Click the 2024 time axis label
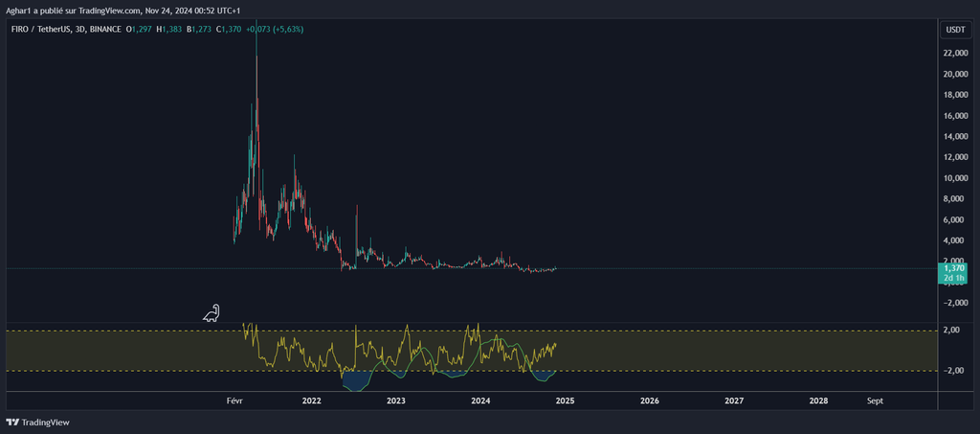Viewport: 980px width, 434px height. coord(480,400)
